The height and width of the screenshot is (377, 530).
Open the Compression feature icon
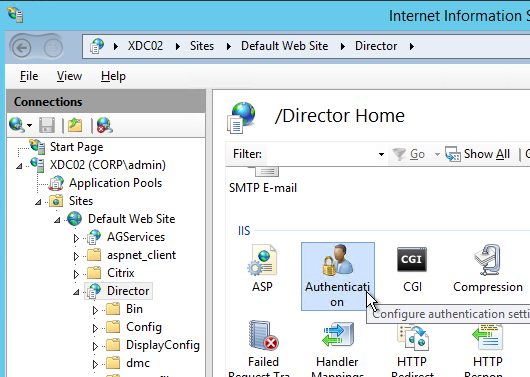click(x=488, y=269)
